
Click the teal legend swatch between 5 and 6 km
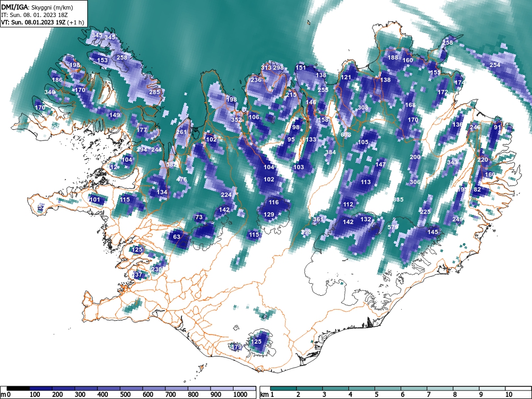pyautogui.click(x=388, y=388)
